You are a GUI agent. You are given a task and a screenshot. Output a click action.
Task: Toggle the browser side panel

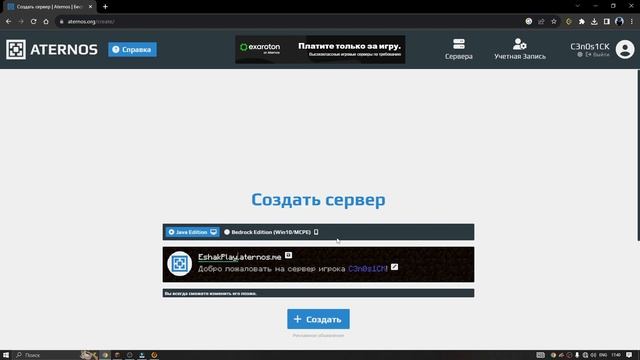pyautogui.click(x=607, y=21)
